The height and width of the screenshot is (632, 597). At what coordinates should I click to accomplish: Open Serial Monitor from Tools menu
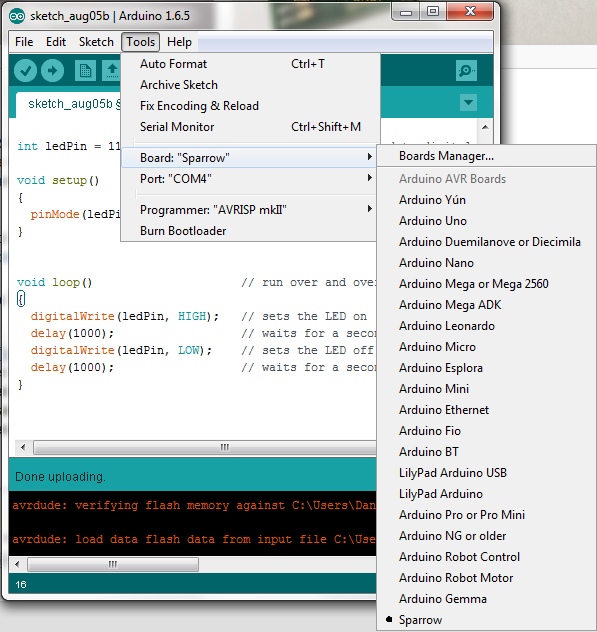point(250,127)
